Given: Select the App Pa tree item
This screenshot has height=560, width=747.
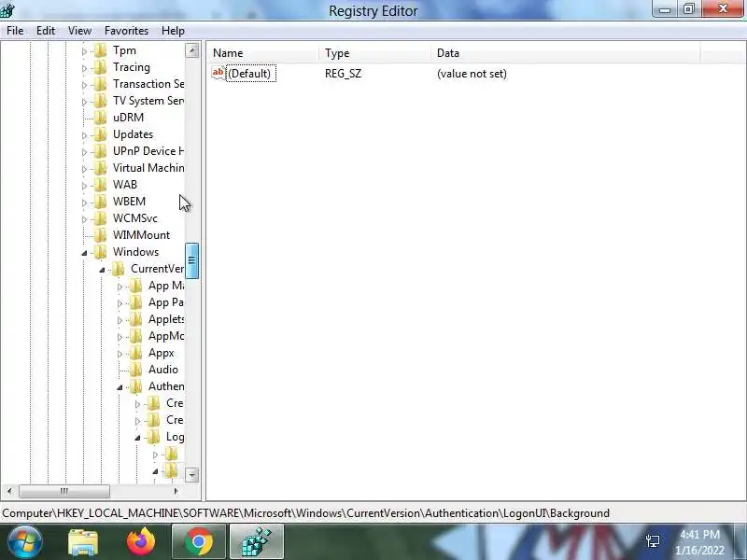Looking at the screenshot, I should point(166,302).
